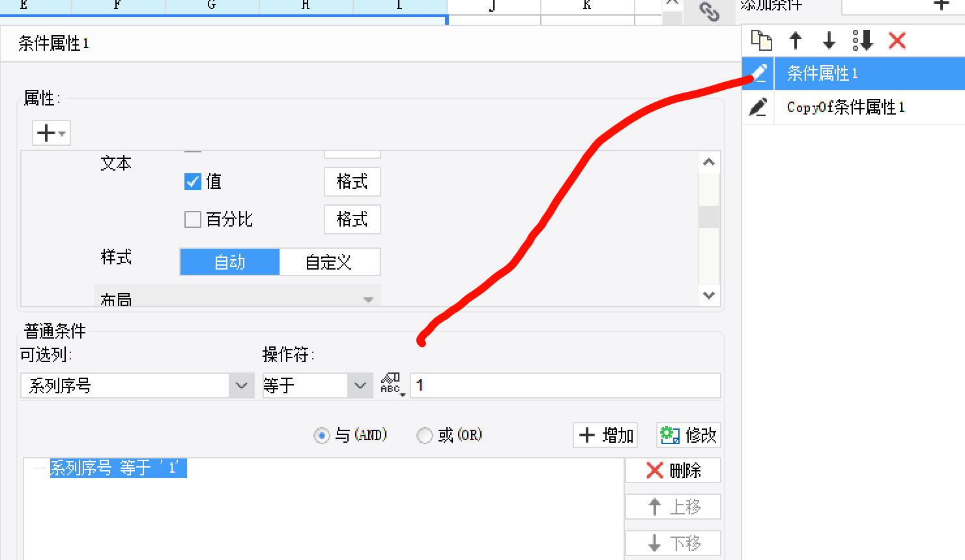The width and height of the screenshot is (965, 560).
Task: Click pencil edit icon for CopyOf条件属性1
Action: (758, 107)
